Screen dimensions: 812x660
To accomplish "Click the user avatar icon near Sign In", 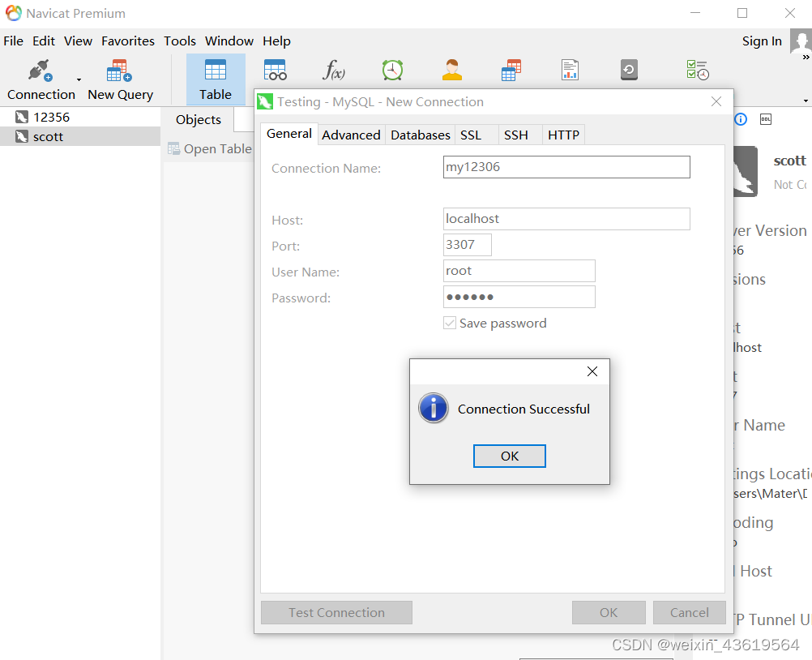I will coord(801,41).
